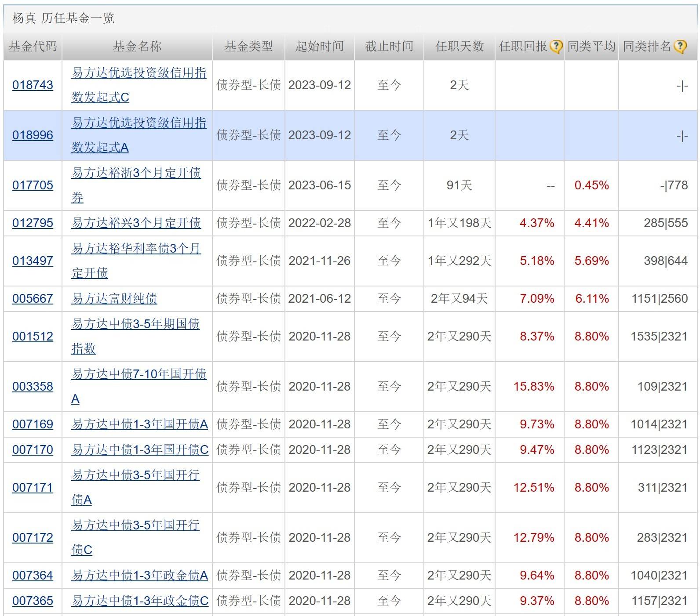This screenshot has height=616, width=700.
Task: Open fund code 018996 link
Action: pos(33,135)
